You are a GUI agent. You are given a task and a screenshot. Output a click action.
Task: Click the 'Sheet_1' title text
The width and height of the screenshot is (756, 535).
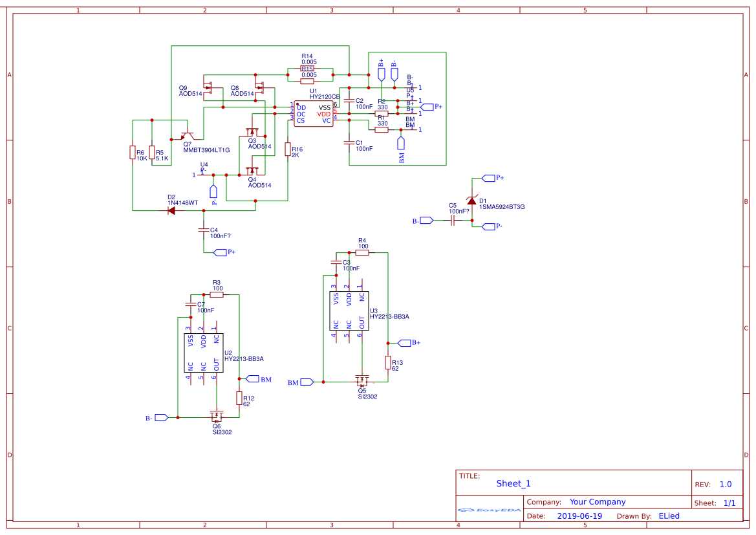point(513,483)
